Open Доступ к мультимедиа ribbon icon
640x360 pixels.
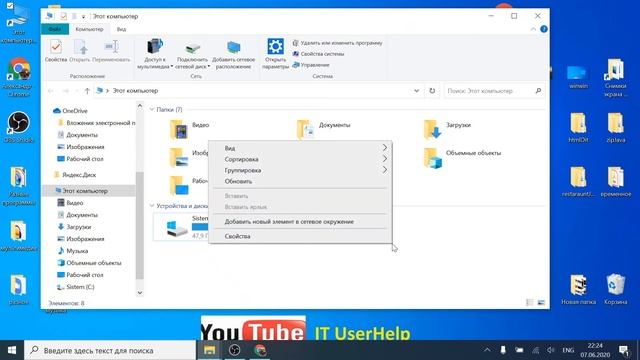tap(155, 53)
